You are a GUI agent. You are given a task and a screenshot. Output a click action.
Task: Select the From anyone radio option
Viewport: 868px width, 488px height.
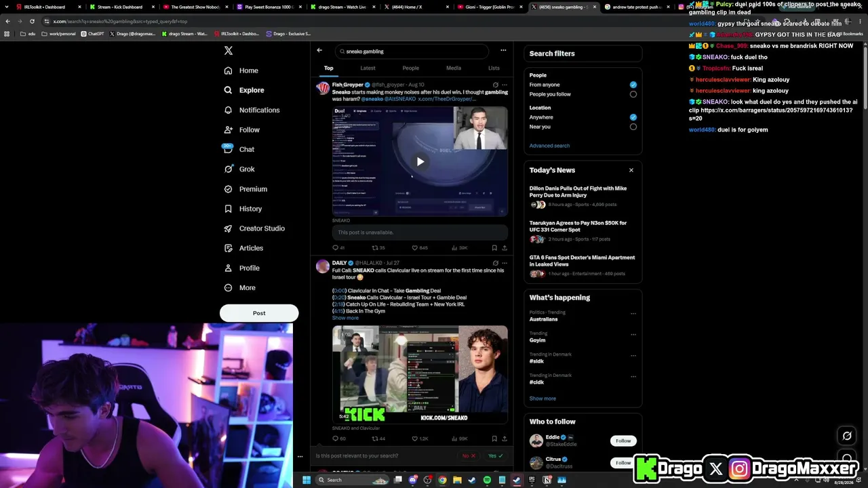[633, 85]
